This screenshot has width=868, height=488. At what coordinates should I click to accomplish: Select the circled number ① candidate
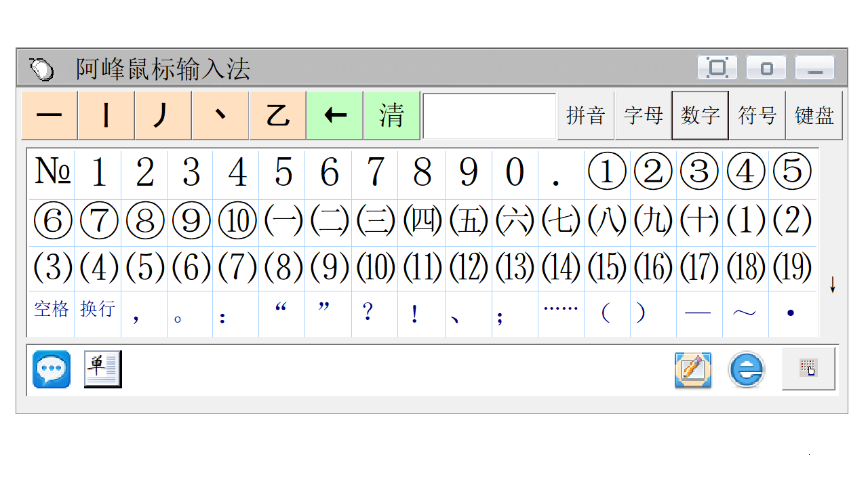click(x=606, y=171)
